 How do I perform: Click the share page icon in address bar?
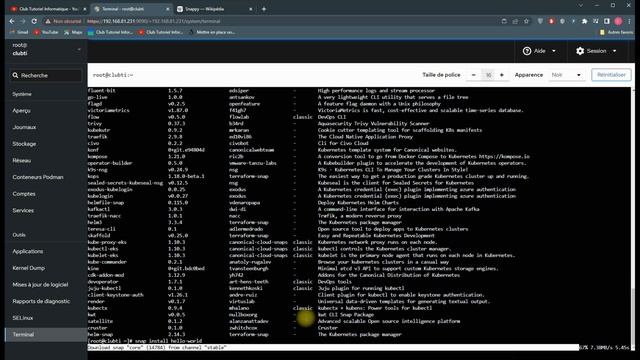(515, 21)
